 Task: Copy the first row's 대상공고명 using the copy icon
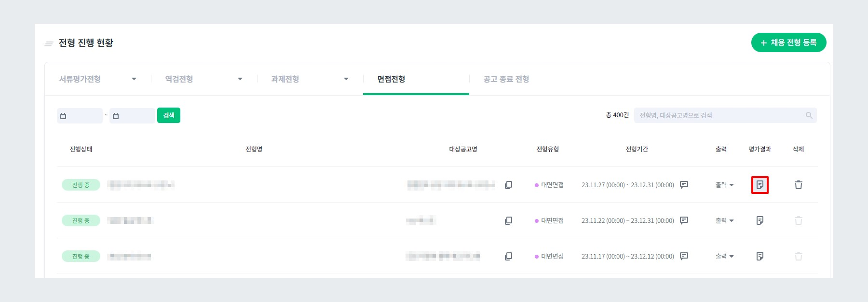point(509,185)
